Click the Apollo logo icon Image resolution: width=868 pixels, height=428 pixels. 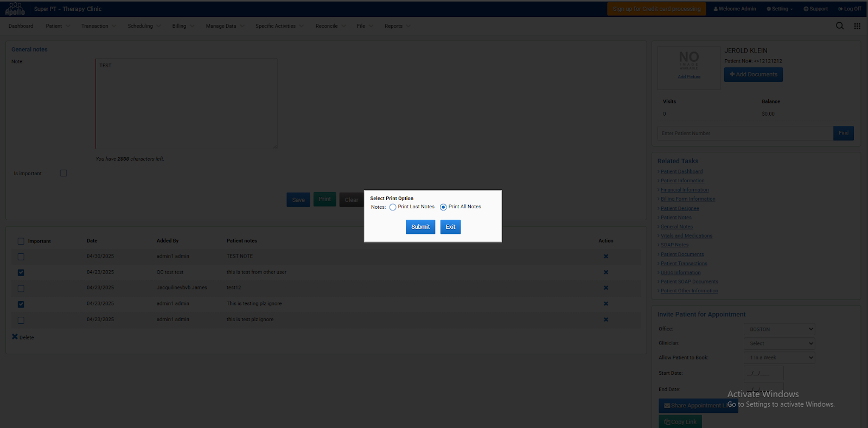[x=15, y=9]
